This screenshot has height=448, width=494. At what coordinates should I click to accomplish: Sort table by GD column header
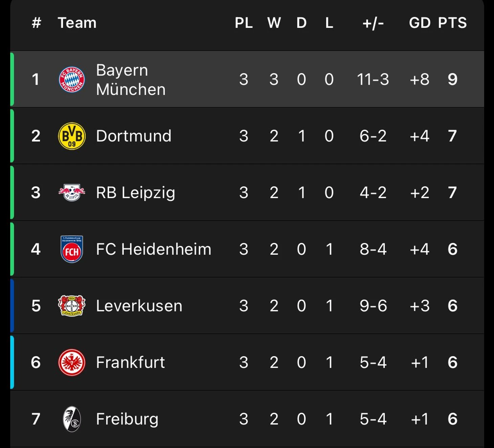tap(420, 23)
